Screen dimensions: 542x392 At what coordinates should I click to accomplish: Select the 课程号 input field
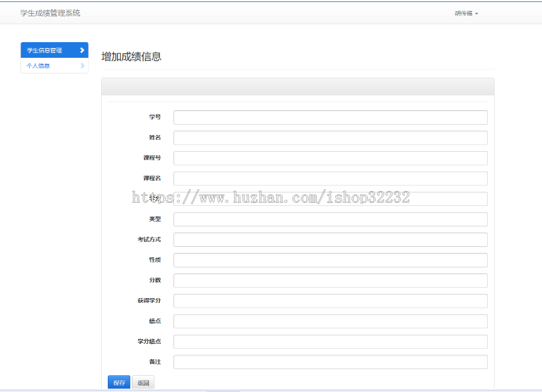click(x=330, y=158)
